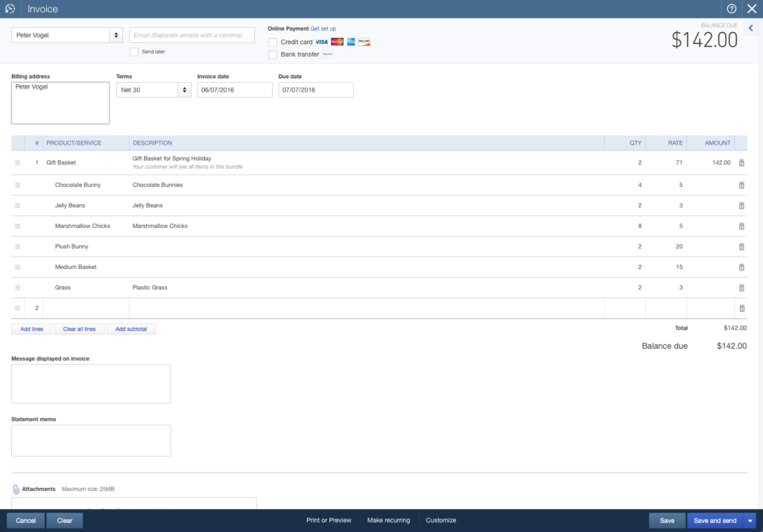
Task: Open the help question mark icon
Action: pos(731,9)
